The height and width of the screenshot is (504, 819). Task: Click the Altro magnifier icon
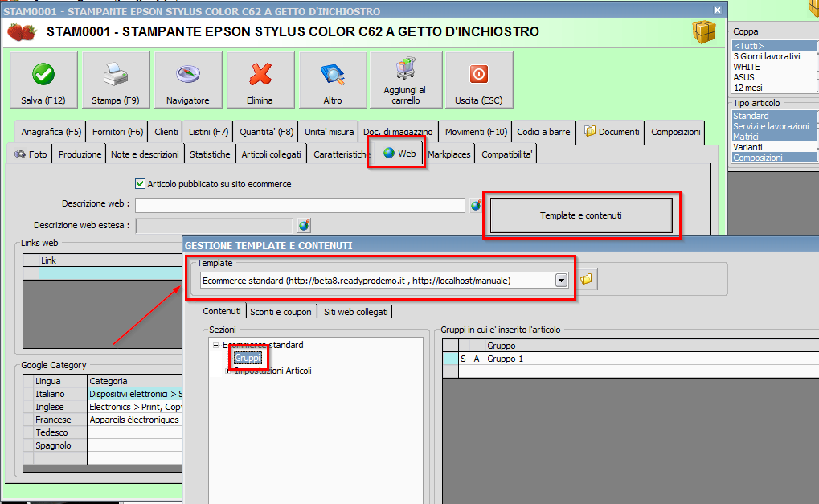[332, 74]
